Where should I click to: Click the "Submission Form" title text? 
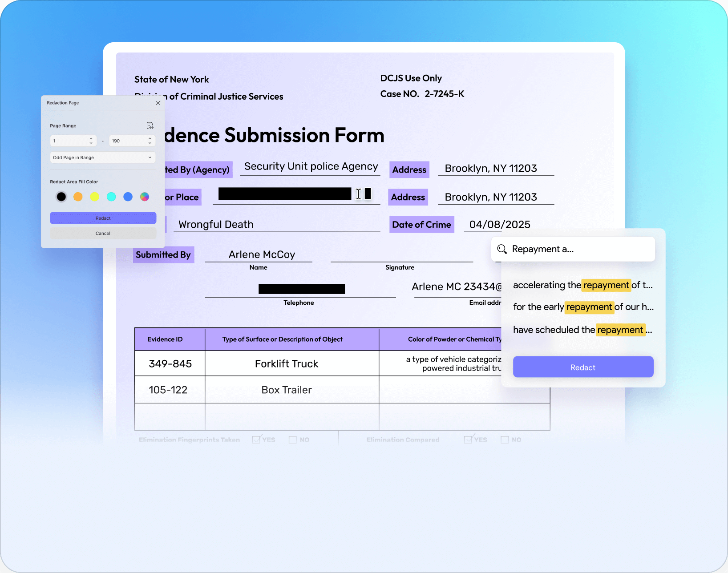(x=304, y=135)
